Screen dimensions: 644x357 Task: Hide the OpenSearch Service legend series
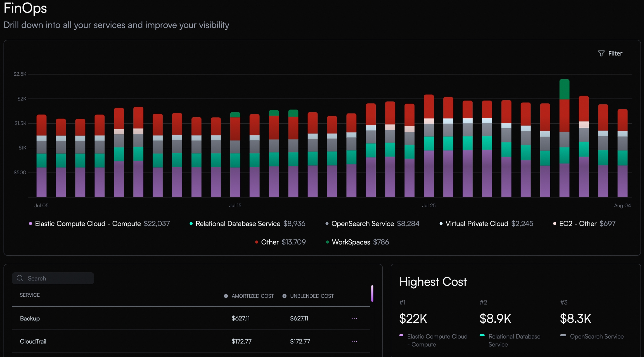click(x=362, y=224)
